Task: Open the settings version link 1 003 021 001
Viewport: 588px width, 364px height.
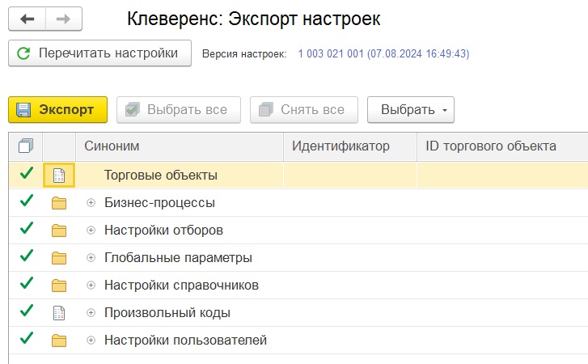Action: click(x=383, y=53)
